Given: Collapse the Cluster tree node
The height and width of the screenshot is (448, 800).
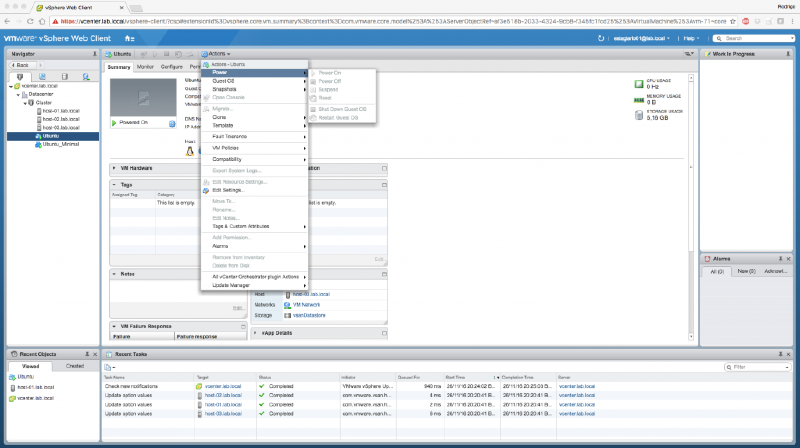Looking at the screenshot, I should (25, 103).
